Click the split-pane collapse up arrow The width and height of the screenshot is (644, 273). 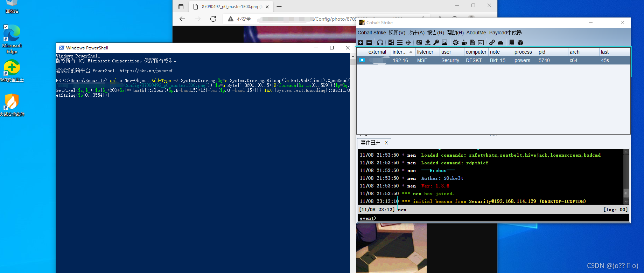point(361,136)
